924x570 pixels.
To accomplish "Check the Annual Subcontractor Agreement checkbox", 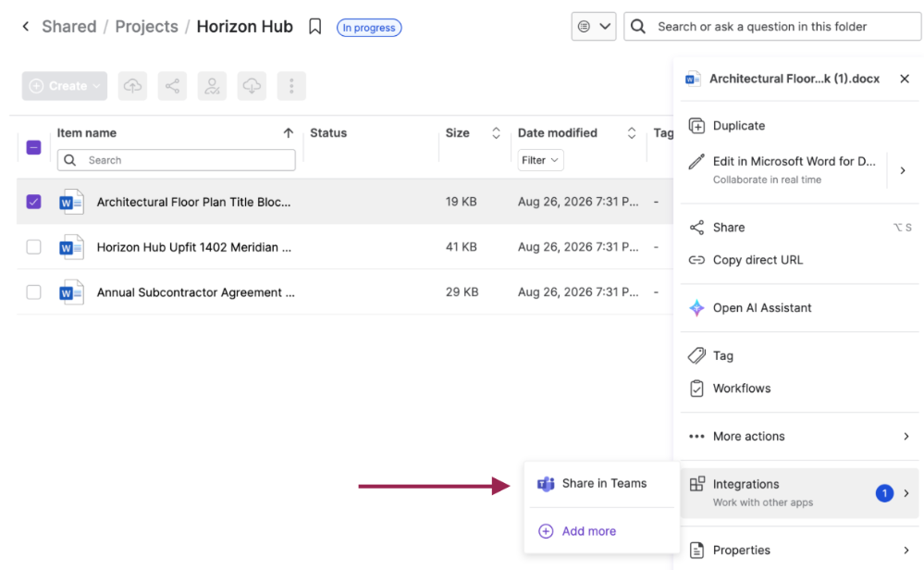I will click(x=33, y=292).
